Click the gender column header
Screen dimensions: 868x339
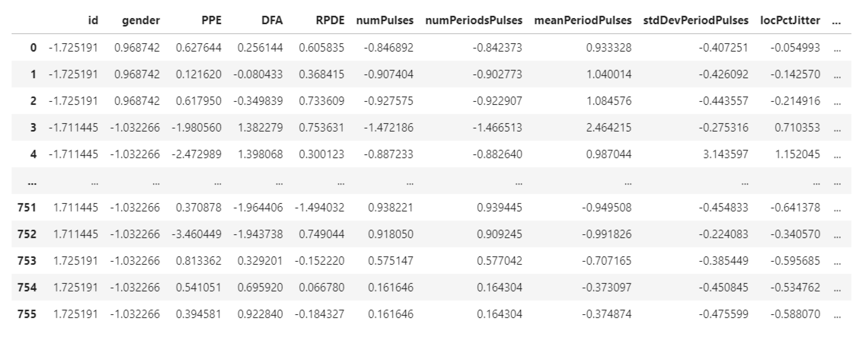[141, 21]
